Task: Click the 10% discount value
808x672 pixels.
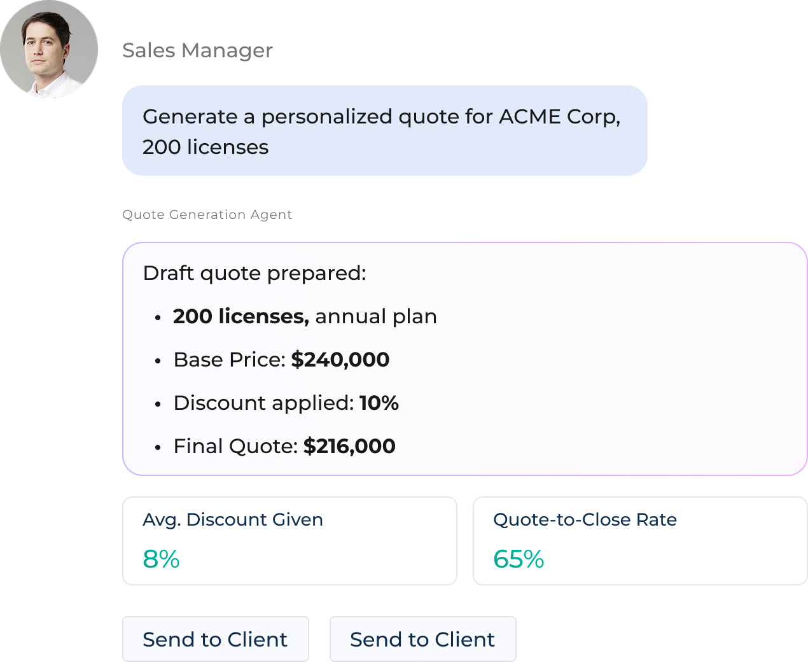Action: pos(379,403)
